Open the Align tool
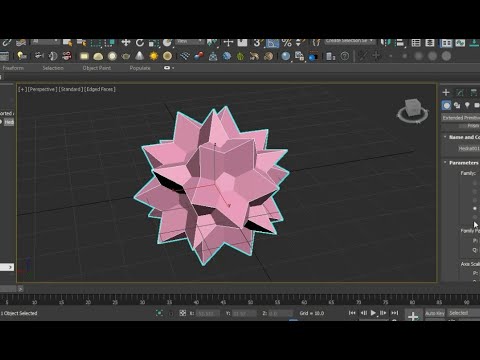480x360 pixels. [x=400, y=43]
